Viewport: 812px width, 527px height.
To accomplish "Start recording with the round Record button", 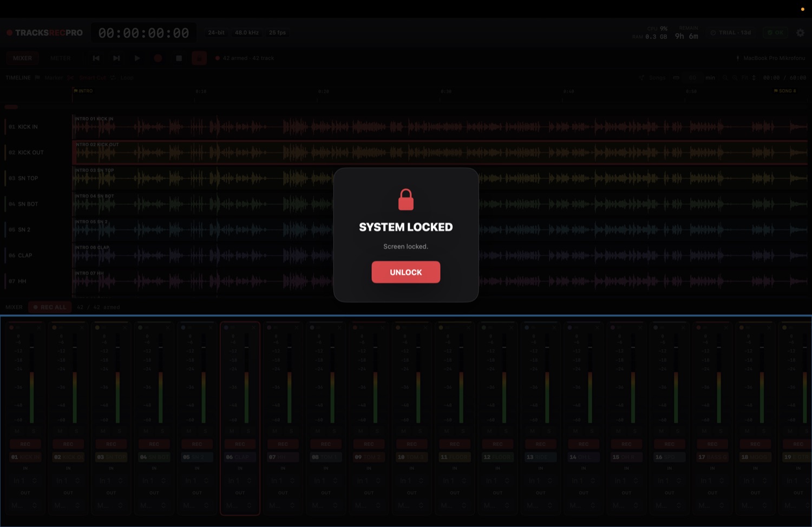I will (x=158, y=58).
